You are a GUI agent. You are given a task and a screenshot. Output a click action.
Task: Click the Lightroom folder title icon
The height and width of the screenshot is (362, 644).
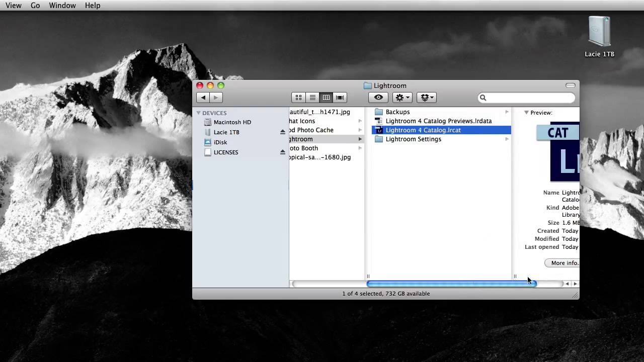[x=367, y=85]
